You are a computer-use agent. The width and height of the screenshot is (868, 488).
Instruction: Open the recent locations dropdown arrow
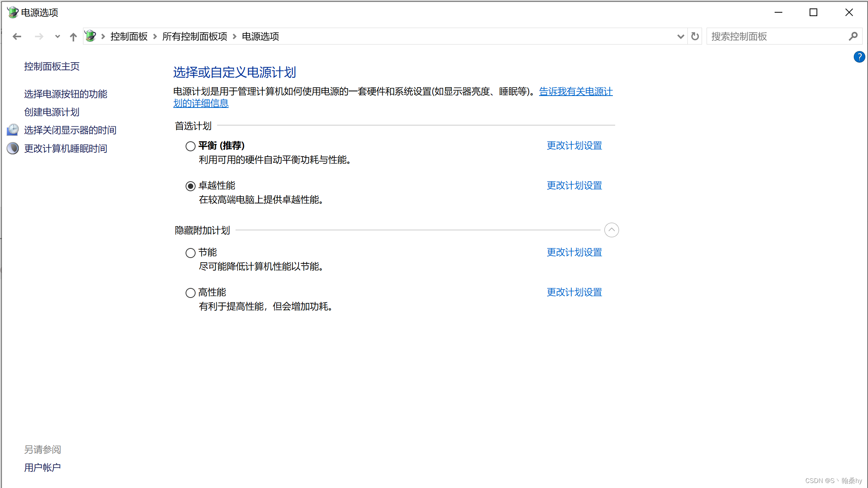57,36
